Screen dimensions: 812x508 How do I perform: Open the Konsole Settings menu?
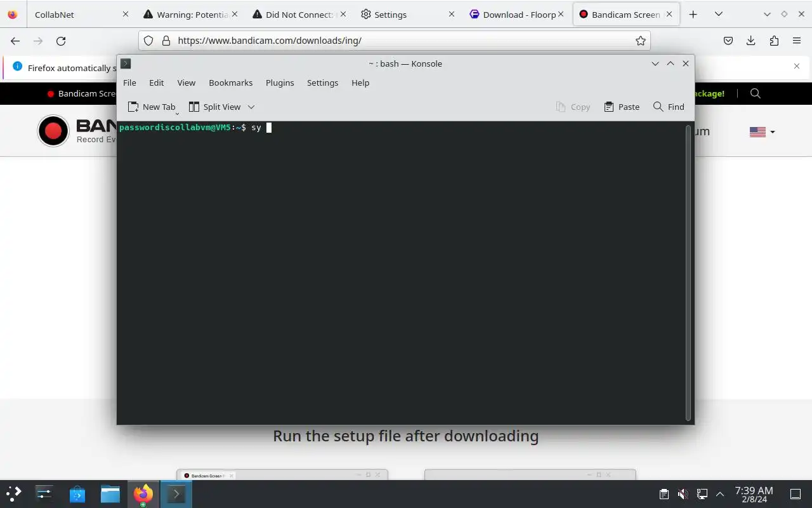pyautogui.click(x=322, y=83)
